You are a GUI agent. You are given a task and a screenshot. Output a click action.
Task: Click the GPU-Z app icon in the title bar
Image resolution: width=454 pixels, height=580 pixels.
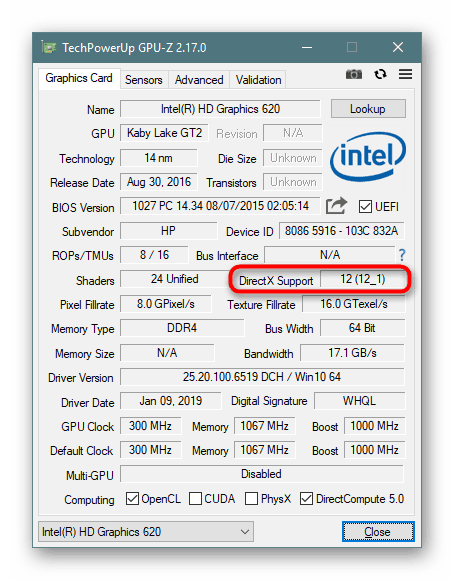tap(49, 47)
